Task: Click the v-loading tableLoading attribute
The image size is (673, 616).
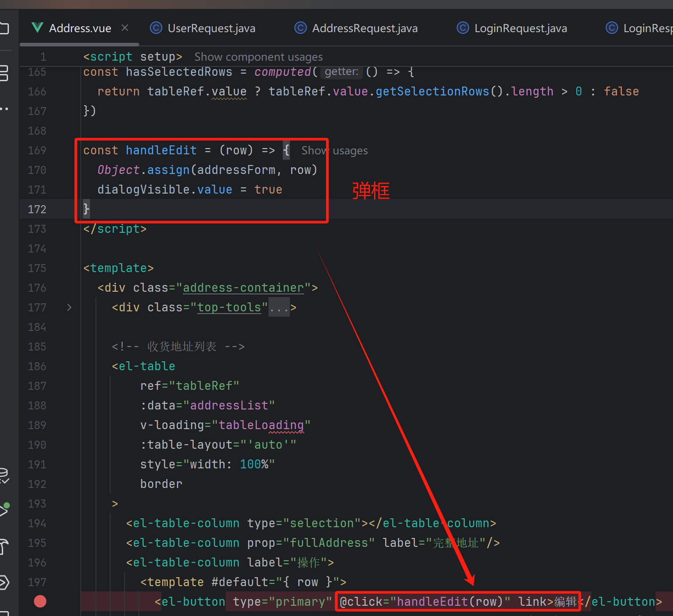Action: 225,425
